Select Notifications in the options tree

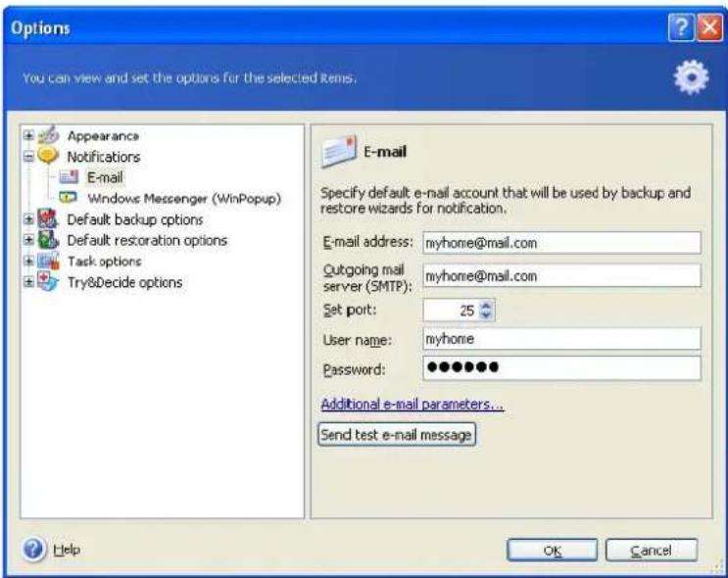104,157
